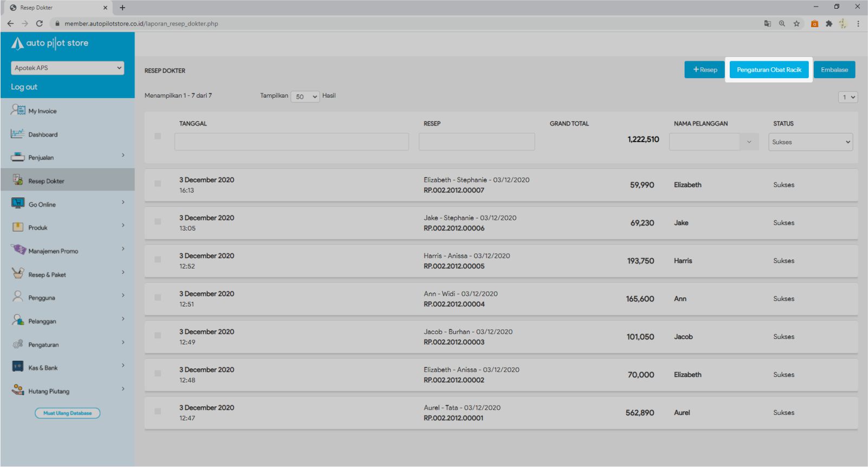Select the checkbox for Aurel's 562,890 row
The width and height of the screenshot is (868, 467).
[x=158, y=412]
